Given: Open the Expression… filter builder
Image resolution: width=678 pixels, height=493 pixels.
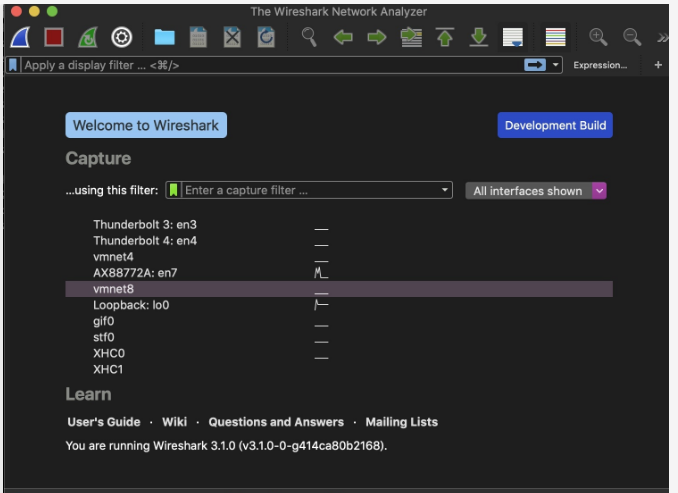Looking at the screenshot, I should tap(600, 65).
